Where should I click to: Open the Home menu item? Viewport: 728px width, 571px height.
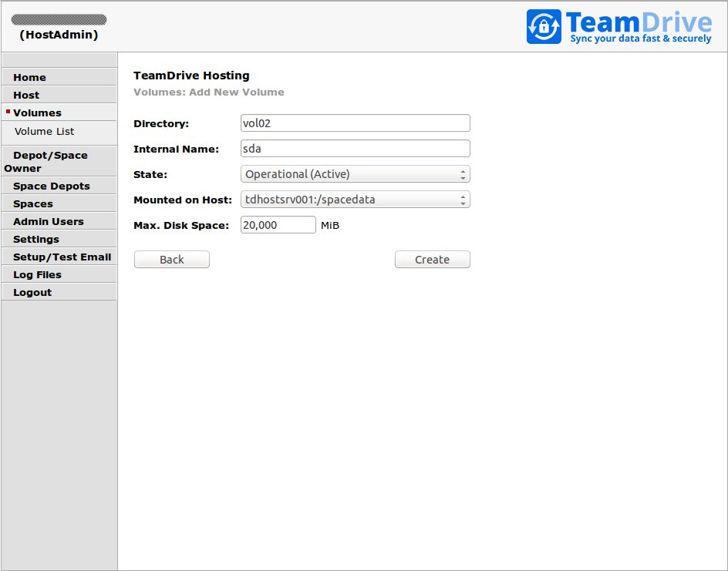[x=59, y=77]
